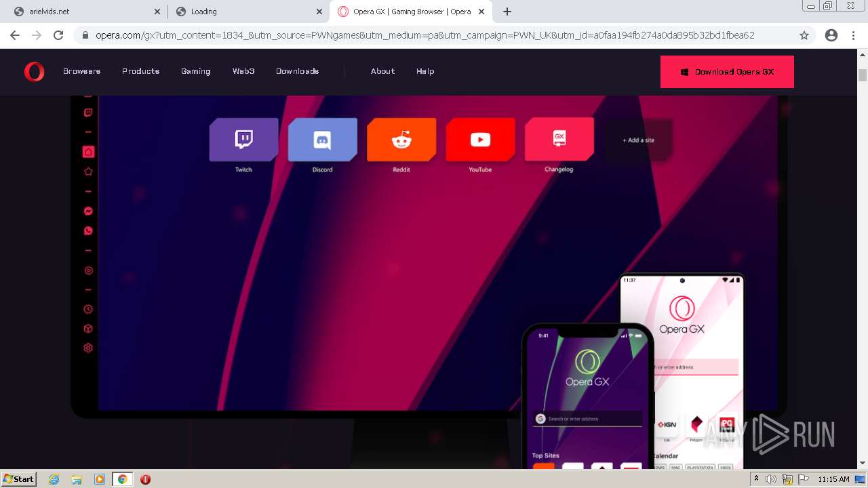The width and height of the screenshot is (868, 488).
Task: Open a new browser tab
Action: click(x=507, y=12)
